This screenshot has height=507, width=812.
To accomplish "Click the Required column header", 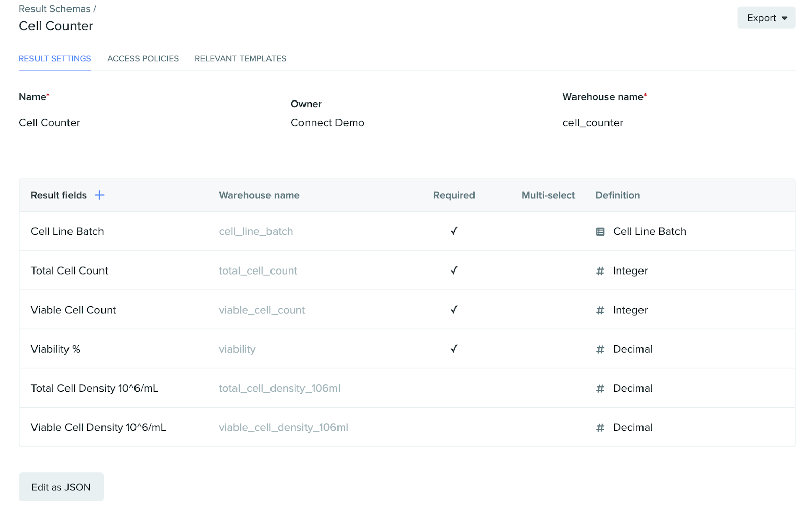I will (454, 195).
